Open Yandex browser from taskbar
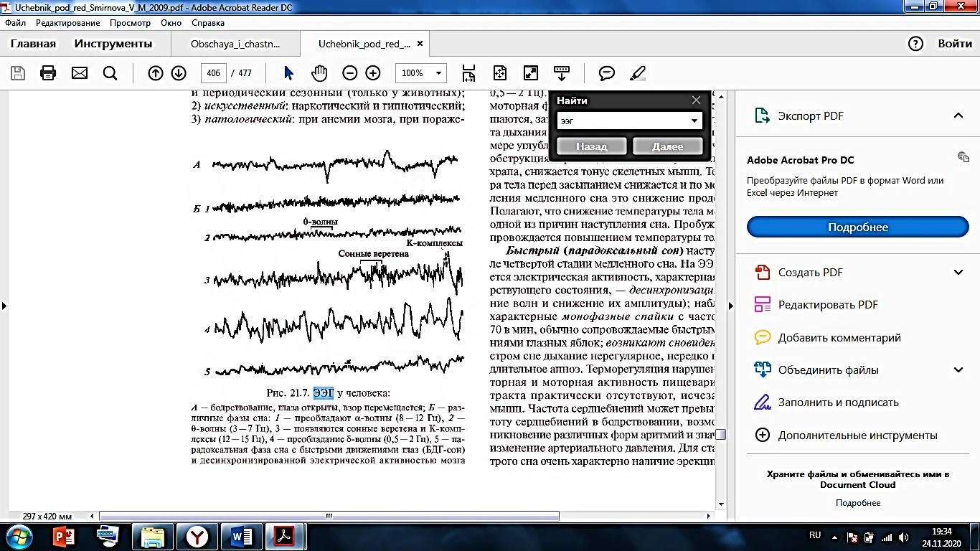 click(x=197, y=536)
